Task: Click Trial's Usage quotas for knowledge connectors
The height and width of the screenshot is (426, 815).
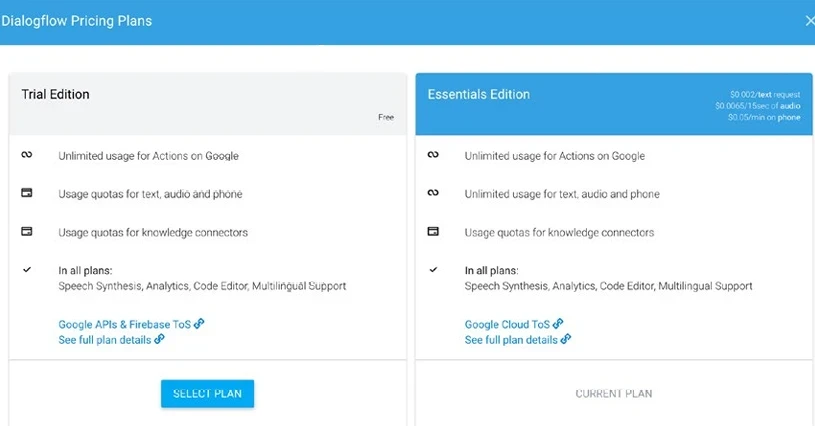Action: [x=153, y=233]
